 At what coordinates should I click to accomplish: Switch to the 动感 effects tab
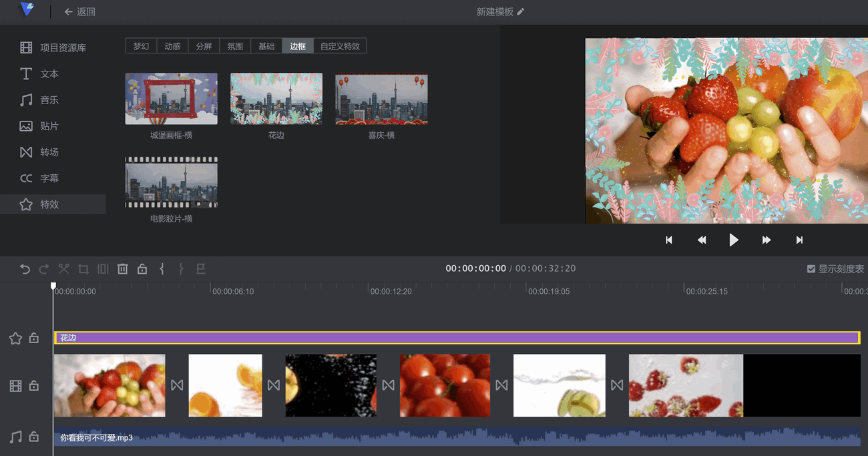click(x=172, y=46)
